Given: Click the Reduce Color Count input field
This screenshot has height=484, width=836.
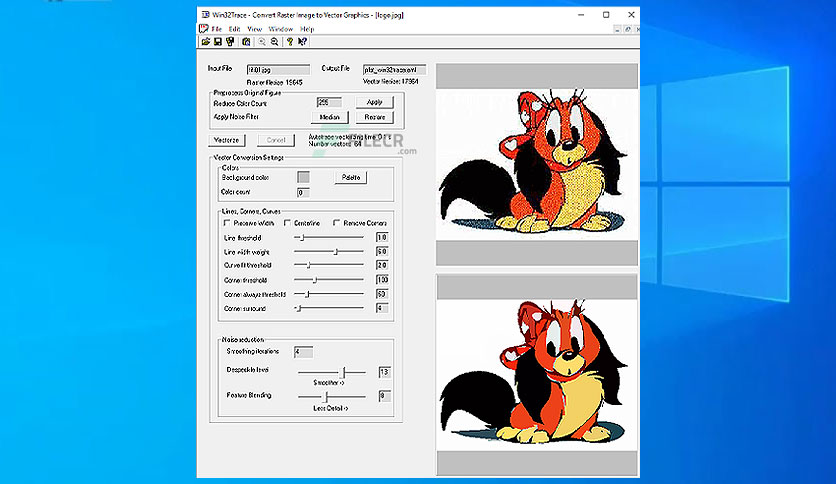Looking at the screenshot, I should [x=329, y=102].
